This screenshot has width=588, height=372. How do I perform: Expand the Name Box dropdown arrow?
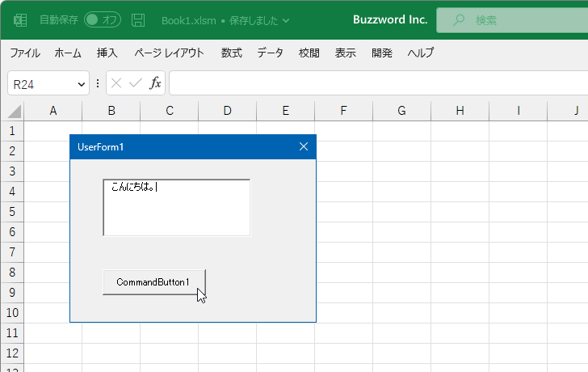coord(81,84)
